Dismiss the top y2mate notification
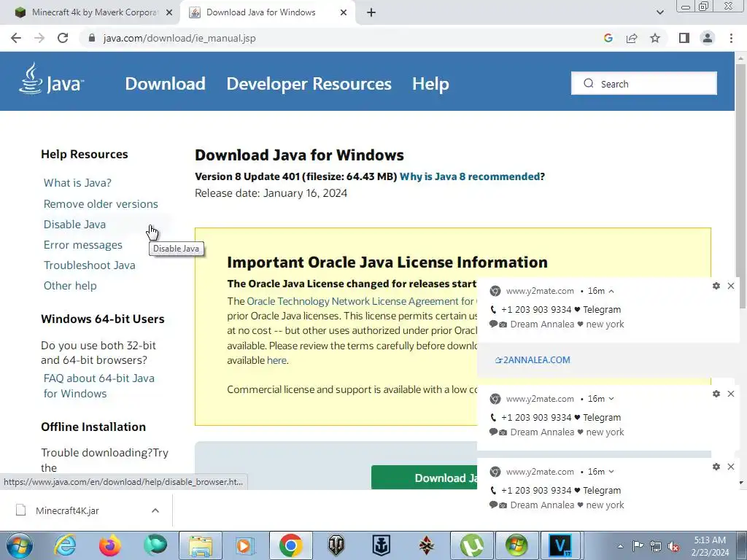Screen dimensions: 747x560 [731, 286]
